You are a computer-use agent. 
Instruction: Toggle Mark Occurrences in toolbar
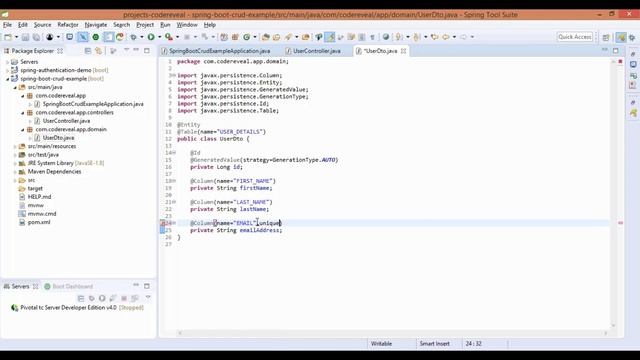pyautogui.click(x=330, y=37)
